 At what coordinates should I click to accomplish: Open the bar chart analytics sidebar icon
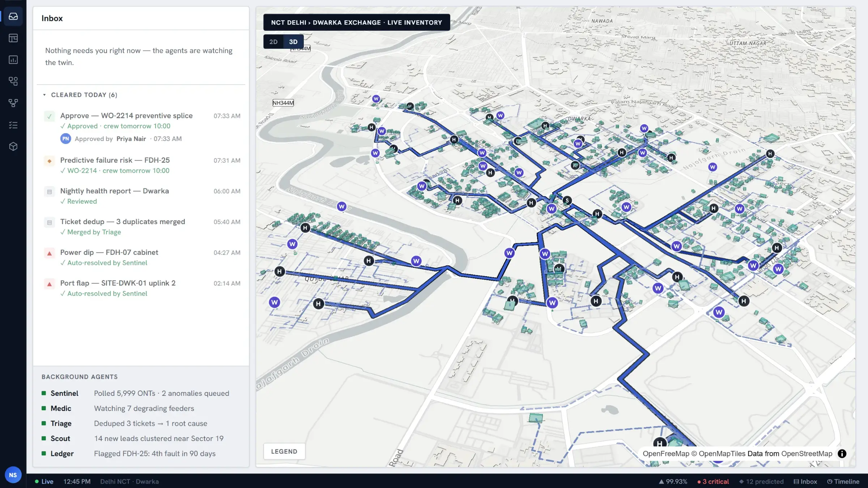(13, 60)
